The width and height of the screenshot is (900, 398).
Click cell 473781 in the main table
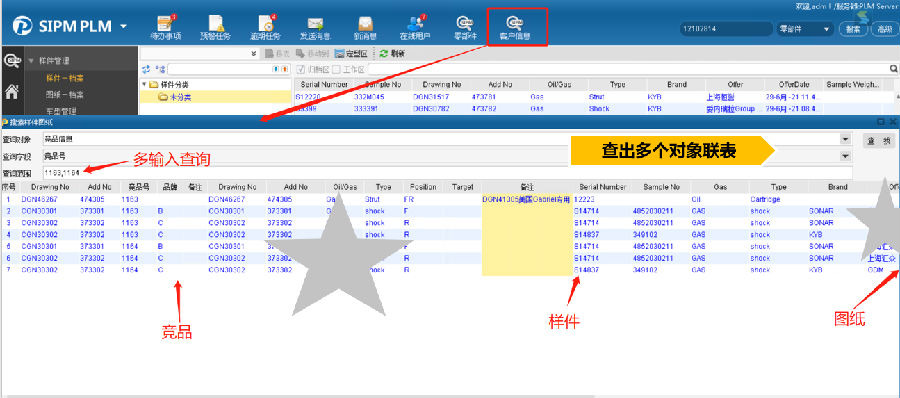tap(484, 97)
